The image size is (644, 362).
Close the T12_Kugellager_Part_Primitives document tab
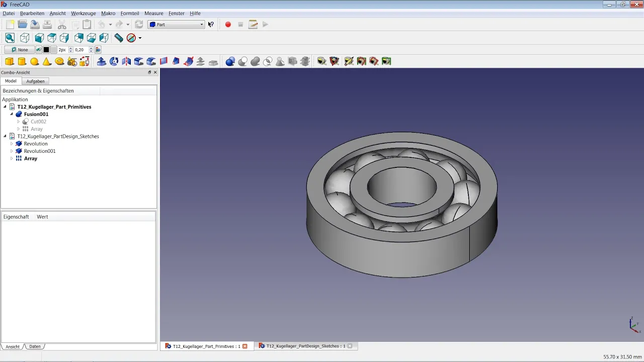[245, 346]
